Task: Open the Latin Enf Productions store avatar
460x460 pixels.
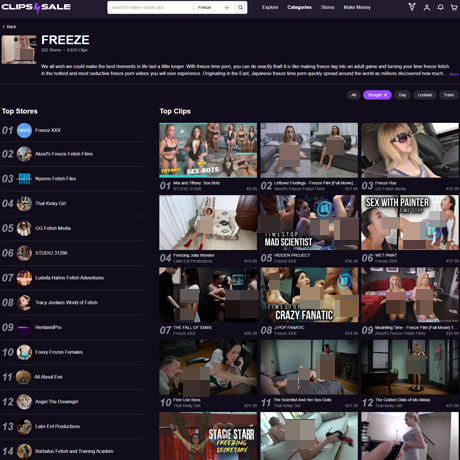Action: pyautogui.click(x=24, y=427)
